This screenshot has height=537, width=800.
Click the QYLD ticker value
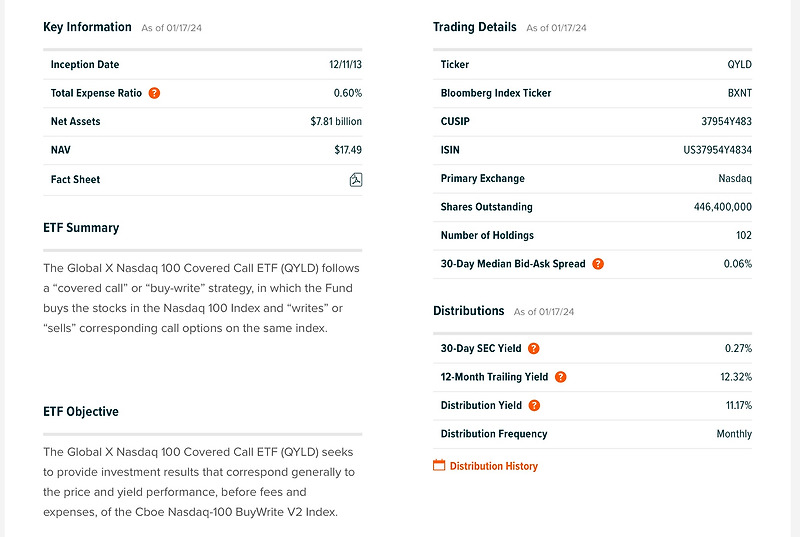pos(739,65)
